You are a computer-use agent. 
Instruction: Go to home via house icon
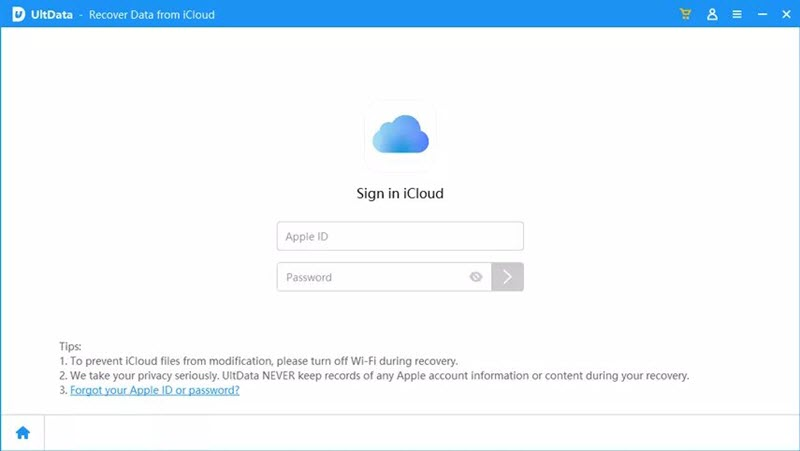(23, 433)
